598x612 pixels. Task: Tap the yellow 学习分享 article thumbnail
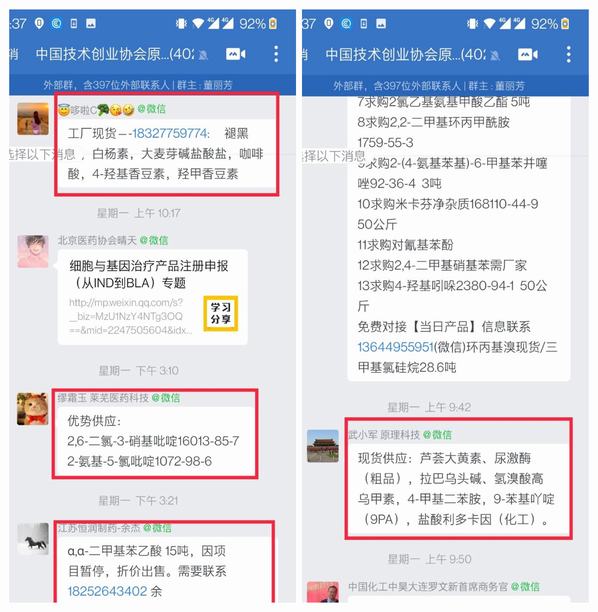click(221, 314)
